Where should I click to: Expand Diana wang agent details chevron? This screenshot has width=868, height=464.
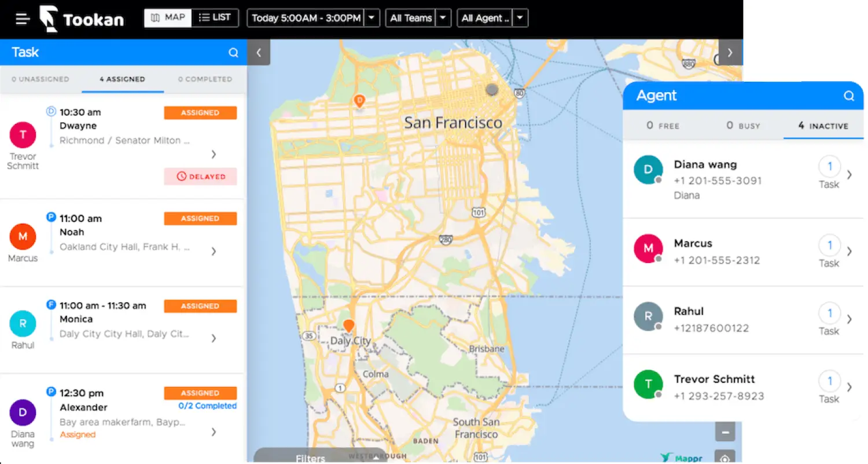[849, 174]
